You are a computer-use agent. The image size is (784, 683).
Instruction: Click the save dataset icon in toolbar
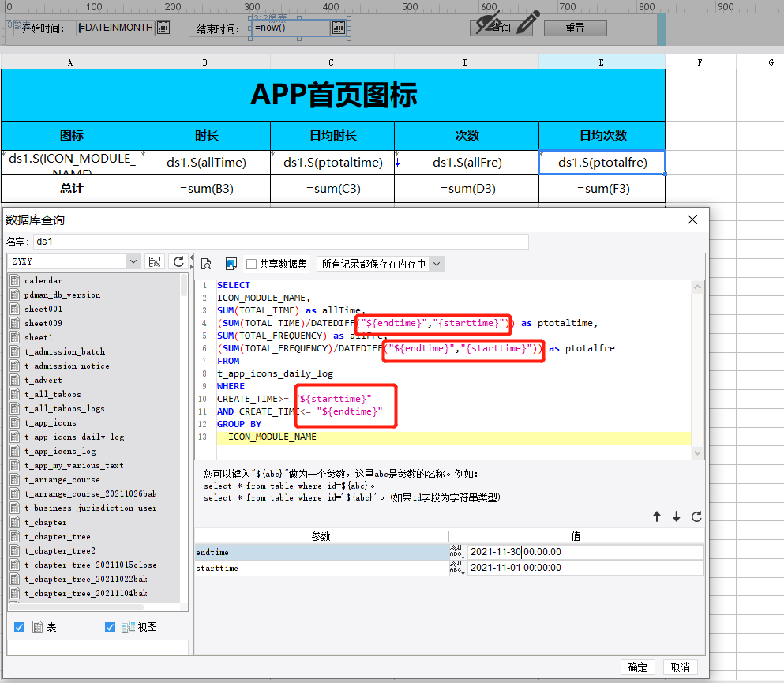[x=231, y=264]
